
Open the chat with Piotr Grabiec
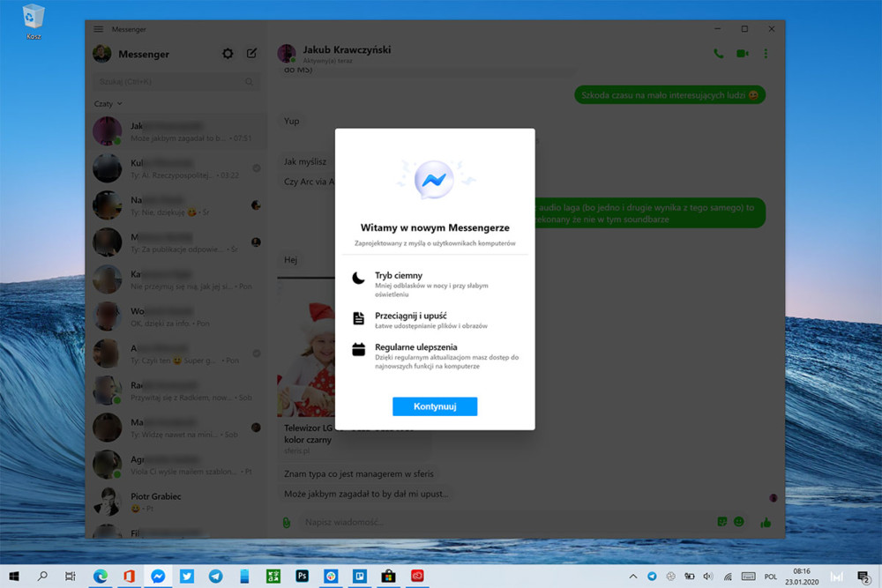click(x=178, y=502)
